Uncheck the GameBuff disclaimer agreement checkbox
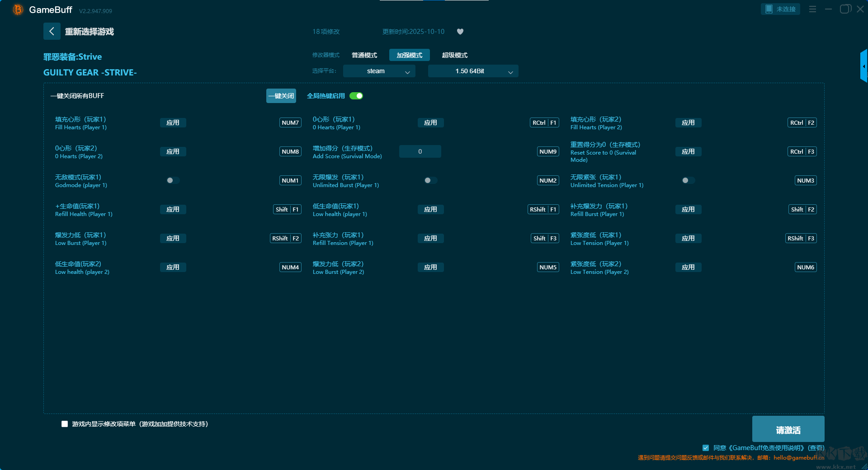868x470 pixels. [x=706, y=448]
